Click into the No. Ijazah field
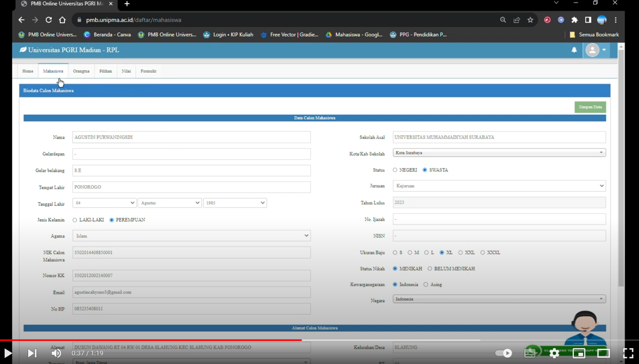The image size is (639, 364). 500,219
